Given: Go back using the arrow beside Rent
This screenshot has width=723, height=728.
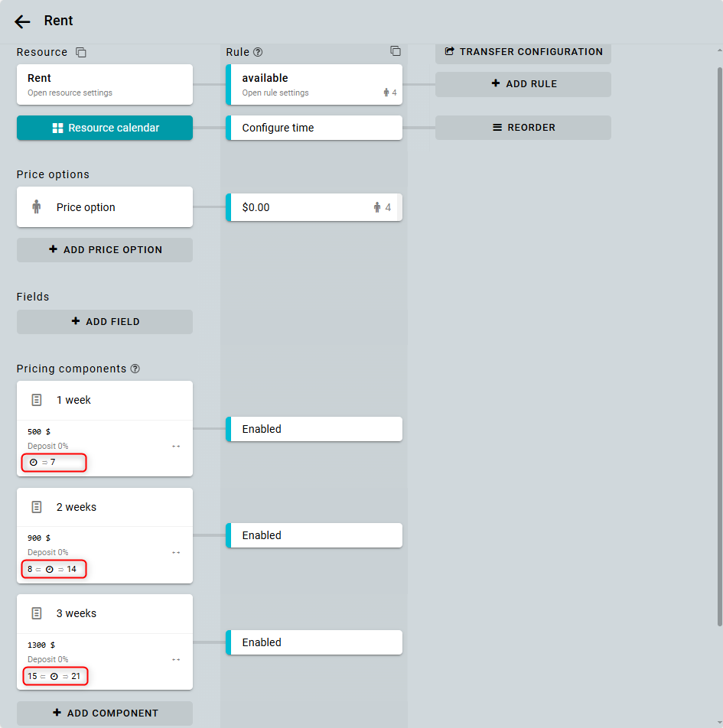Looking at the screenshot, I should tap(22, 22).
